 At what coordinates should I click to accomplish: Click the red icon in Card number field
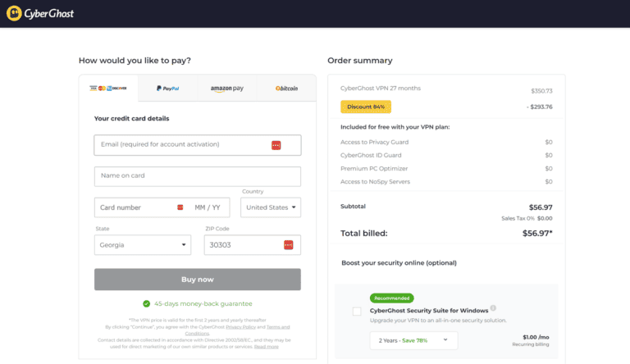point(180,207)
